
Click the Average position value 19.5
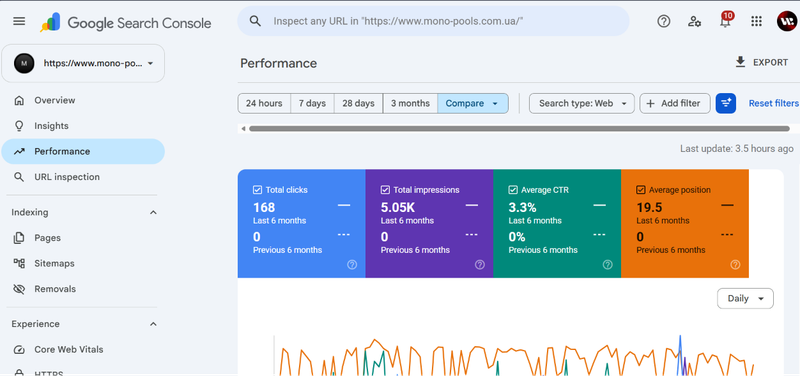click(x=649, y=208)
